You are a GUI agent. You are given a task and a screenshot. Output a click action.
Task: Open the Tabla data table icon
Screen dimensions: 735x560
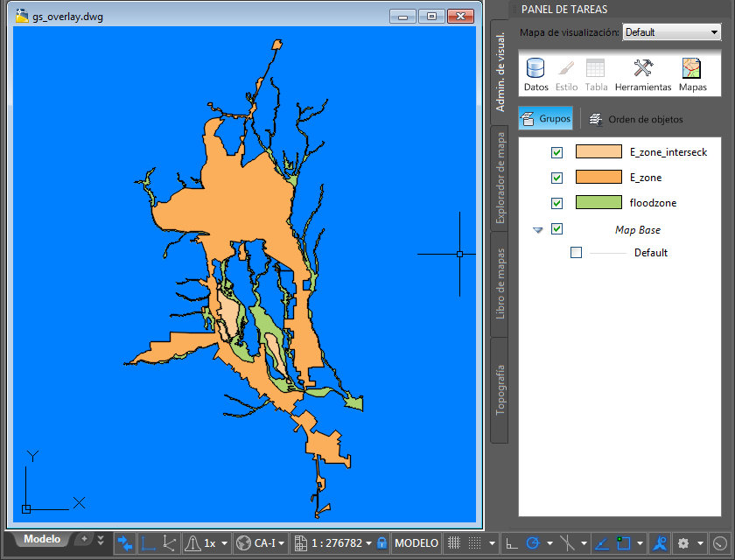click(595, 68)
